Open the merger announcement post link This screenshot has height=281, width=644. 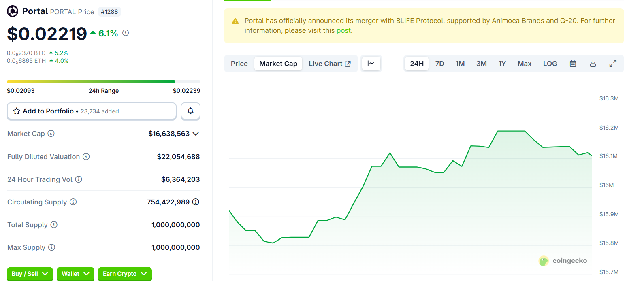343,30
